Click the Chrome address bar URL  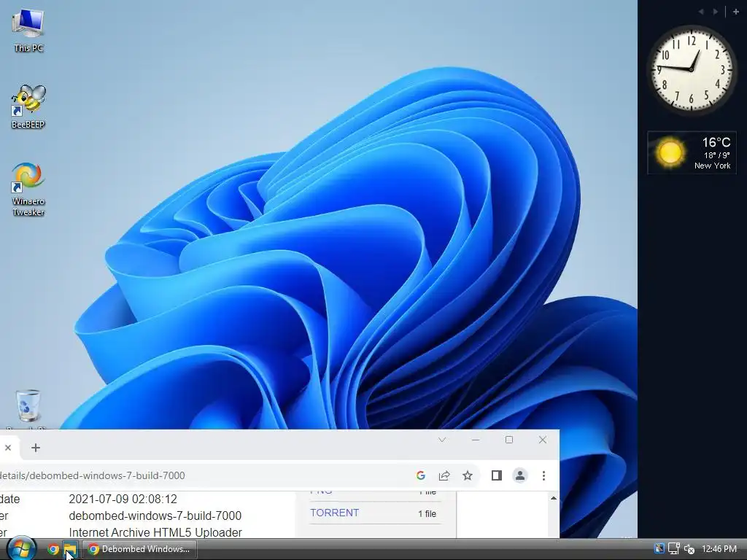pyautogui.click(x=93, y=475)
